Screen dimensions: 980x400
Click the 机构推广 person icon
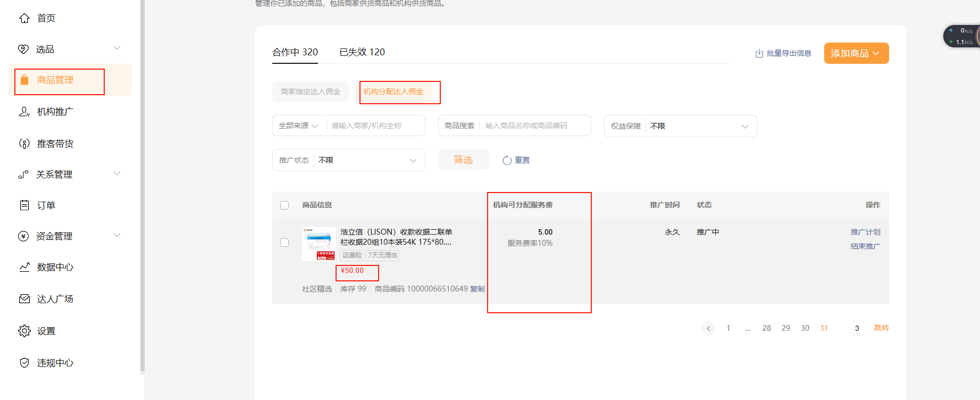[x=24, y=112]
